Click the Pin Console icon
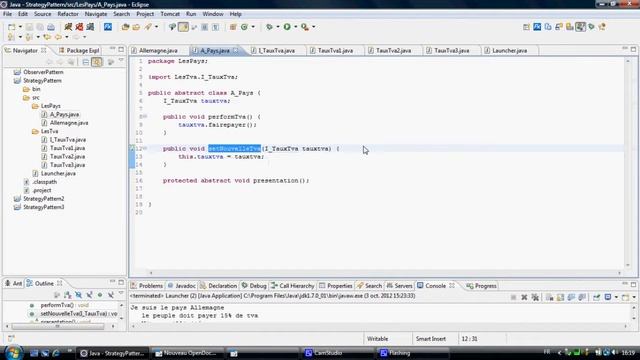This screenshot has height=360, width=640. 597,298
